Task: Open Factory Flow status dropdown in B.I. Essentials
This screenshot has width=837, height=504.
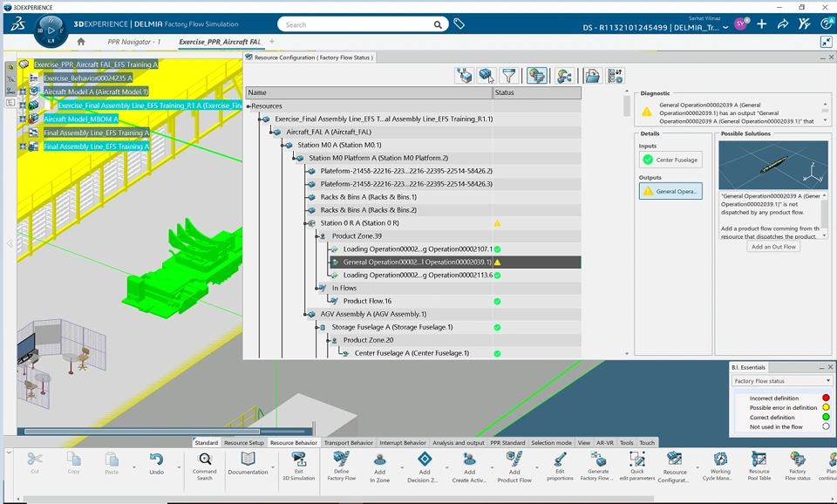Action: pos(781,381)
